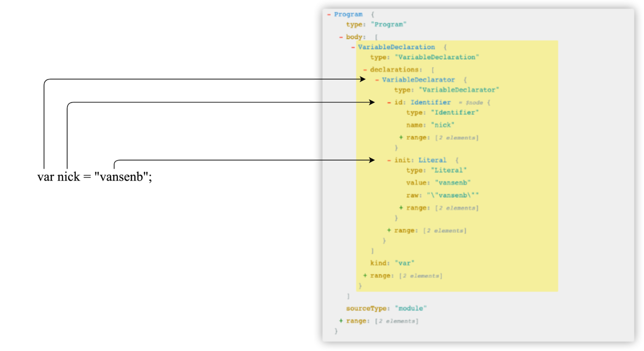Click the blue Identifier type label

(x=431, y=103)
